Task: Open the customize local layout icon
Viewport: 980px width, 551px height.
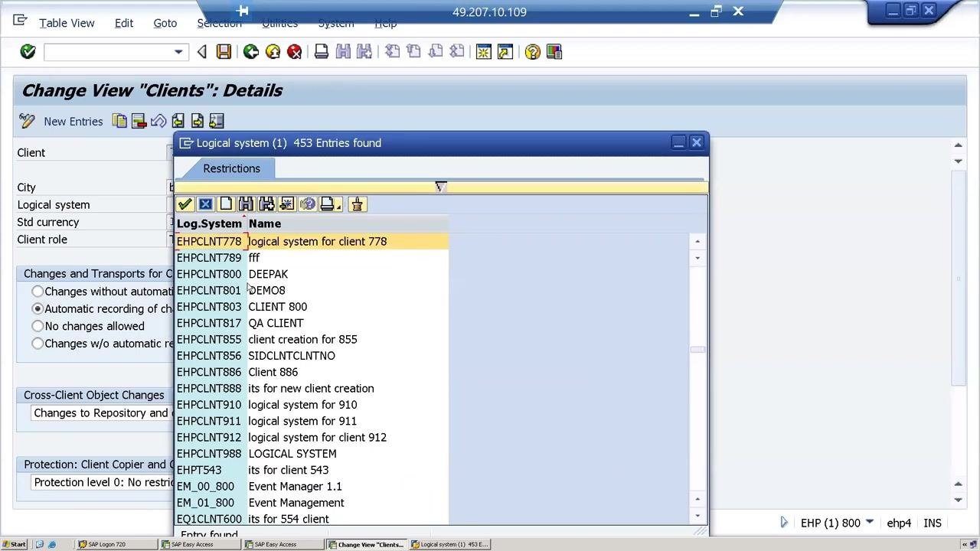Action: [x=554, y=52]
